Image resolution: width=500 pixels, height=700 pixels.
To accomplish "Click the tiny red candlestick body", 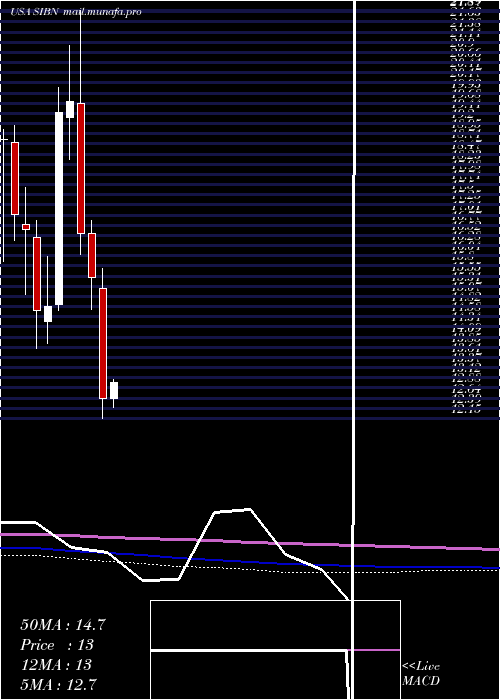I will click(x=26, y=227).
